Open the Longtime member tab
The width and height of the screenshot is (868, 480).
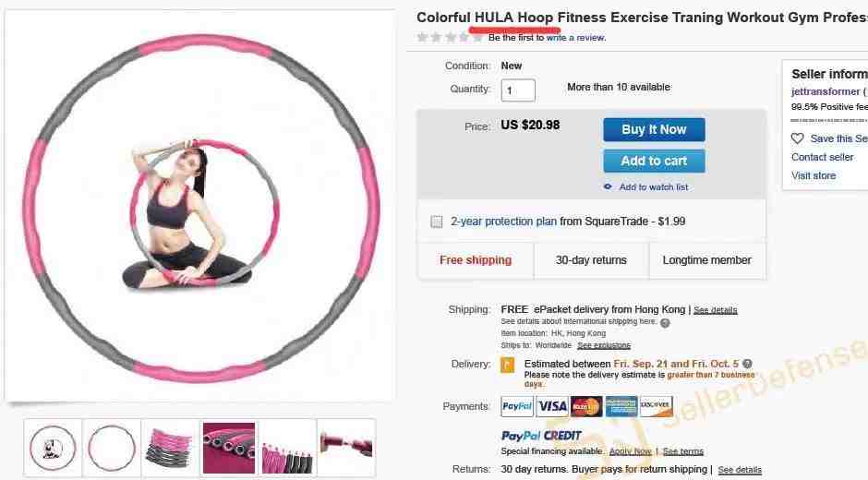tap(707, 260)
